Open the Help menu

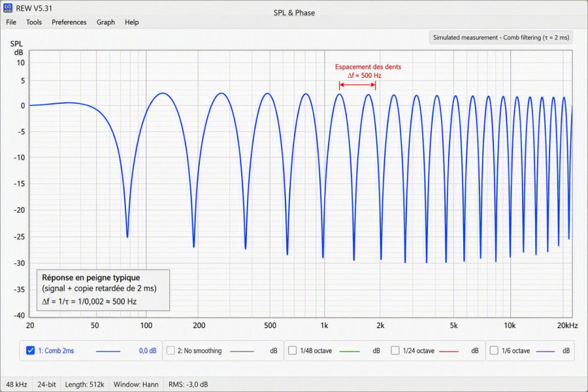point(131,22)
